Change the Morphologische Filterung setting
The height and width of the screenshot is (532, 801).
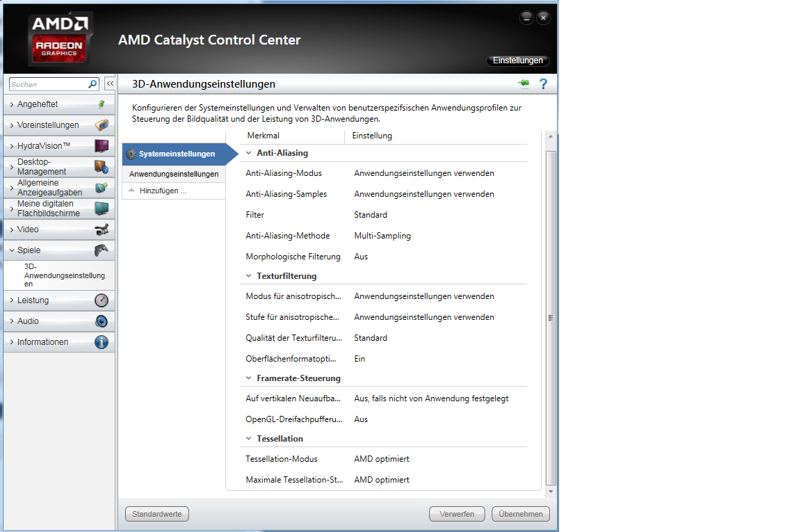pyautogui.click(x=361, y=257)
